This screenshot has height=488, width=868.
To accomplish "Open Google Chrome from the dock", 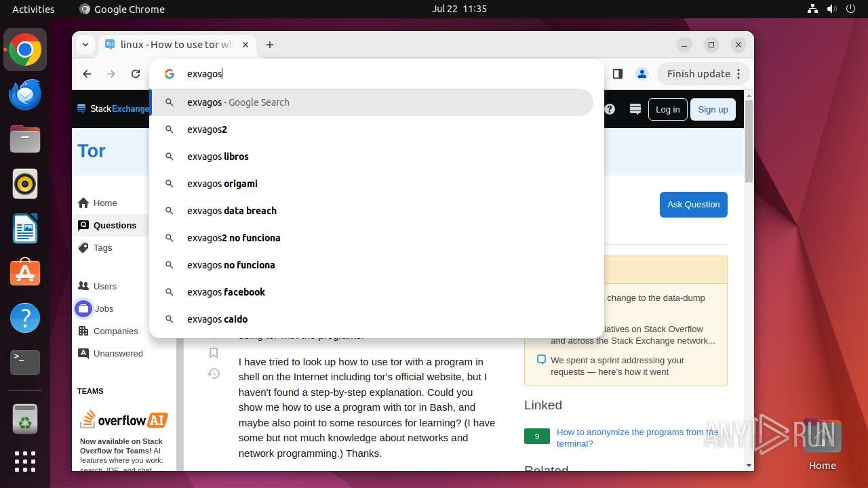I will click(25, 50).
